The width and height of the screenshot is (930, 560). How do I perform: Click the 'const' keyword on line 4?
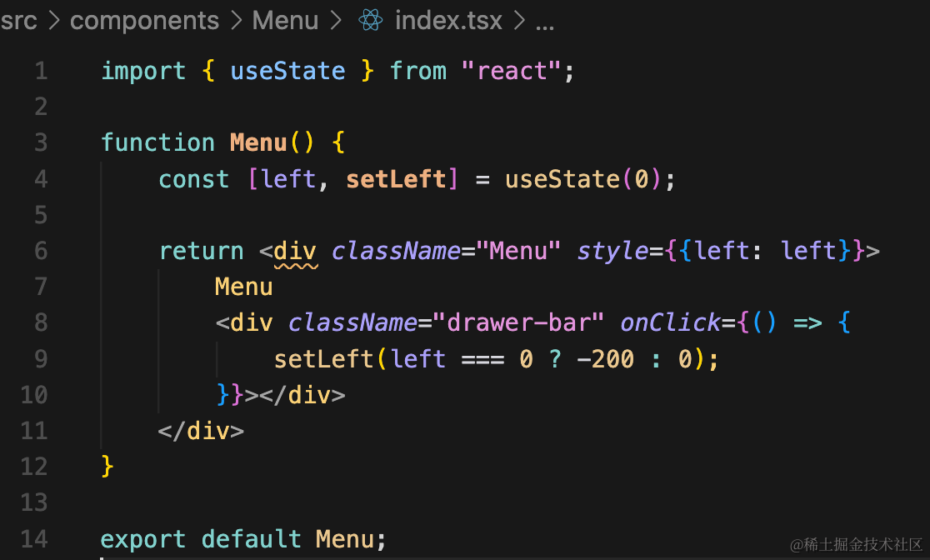[194, 179]
